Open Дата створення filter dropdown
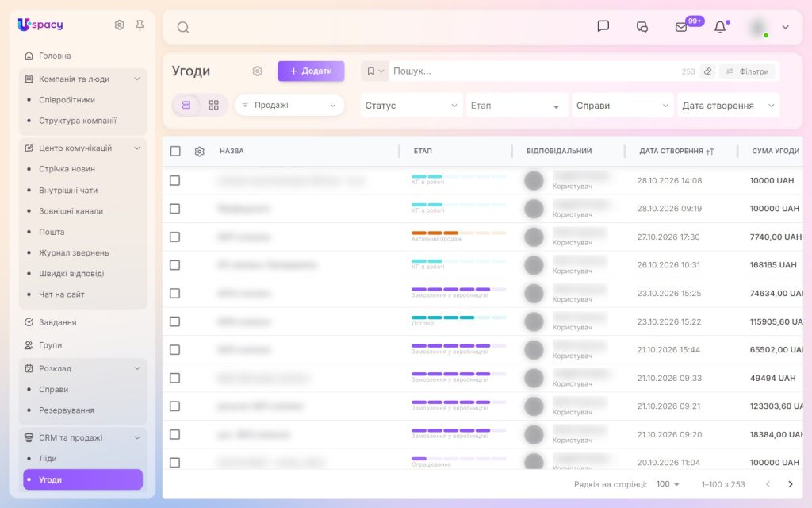The height and width of the screenshot is (508, 812). click(728, 106)
